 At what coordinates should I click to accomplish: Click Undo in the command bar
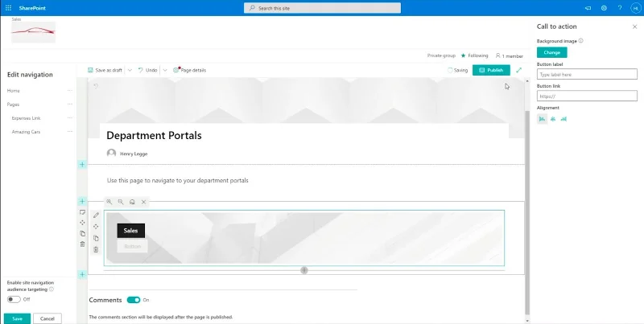point(147,70)
